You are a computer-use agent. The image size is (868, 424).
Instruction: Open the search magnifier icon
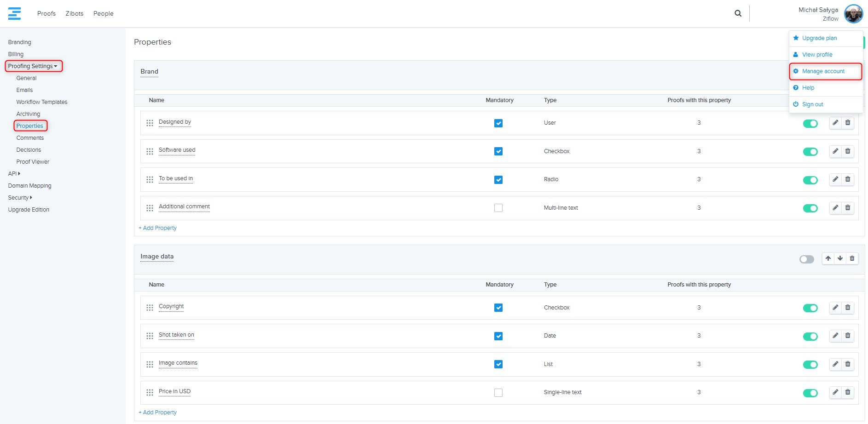click(x=738, y=13)
